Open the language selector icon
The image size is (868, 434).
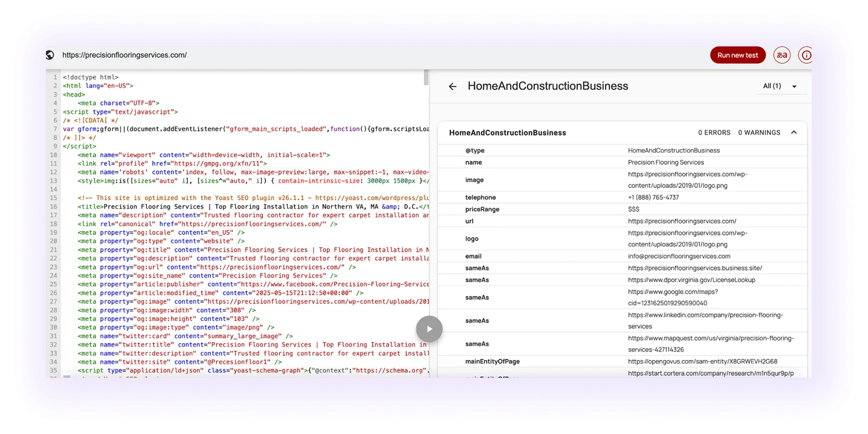coord(782,55)
